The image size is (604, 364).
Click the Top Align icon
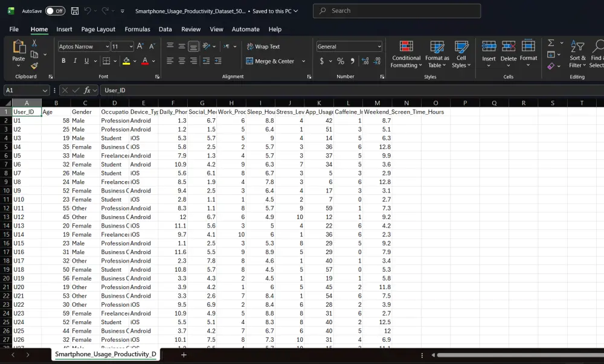[170, 46]
